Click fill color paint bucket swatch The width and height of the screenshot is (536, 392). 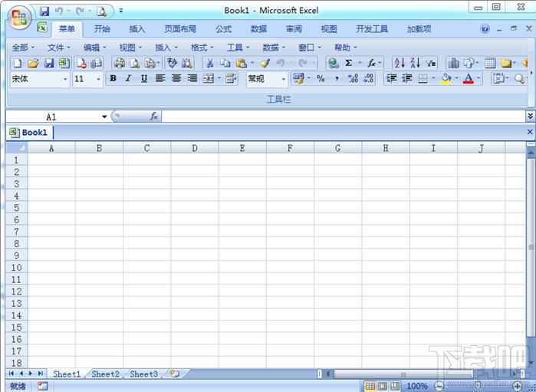[x=446, y=79]
